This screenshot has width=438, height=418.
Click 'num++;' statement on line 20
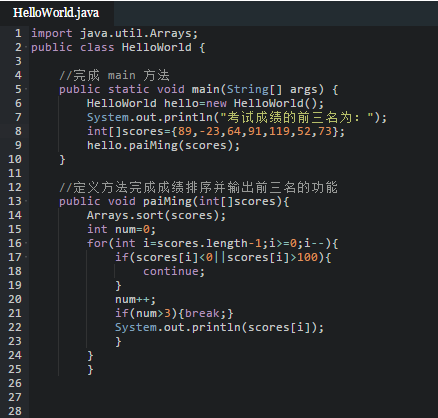[135, 300]
